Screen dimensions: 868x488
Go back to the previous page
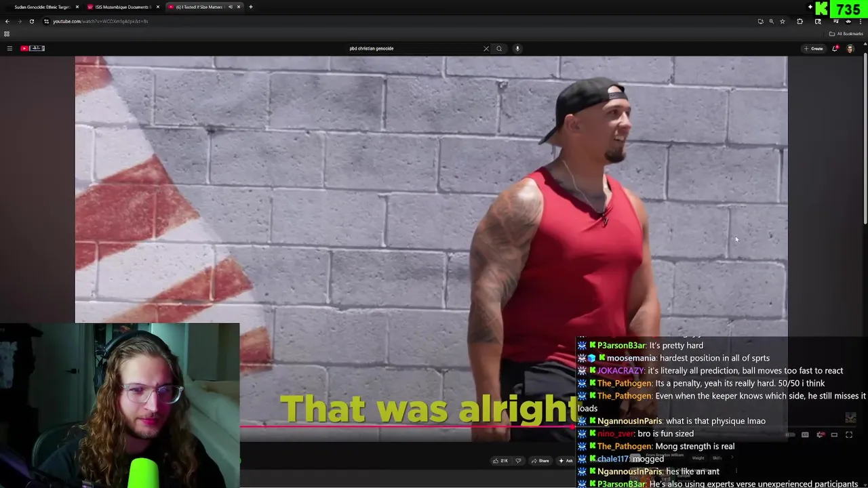pos(7,21)
